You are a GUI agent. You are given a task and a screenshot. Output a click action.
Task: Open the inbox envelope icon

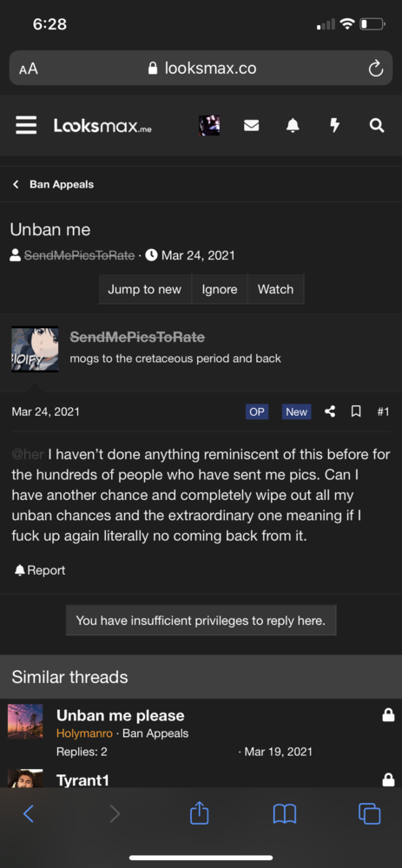tap(251, 126)
